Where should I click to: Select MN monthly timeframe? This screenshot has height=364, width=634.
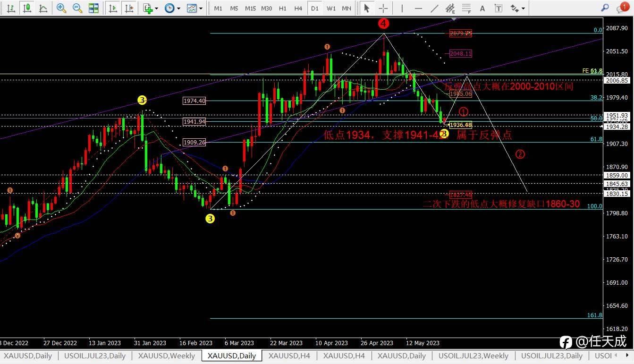coord(347,8)
